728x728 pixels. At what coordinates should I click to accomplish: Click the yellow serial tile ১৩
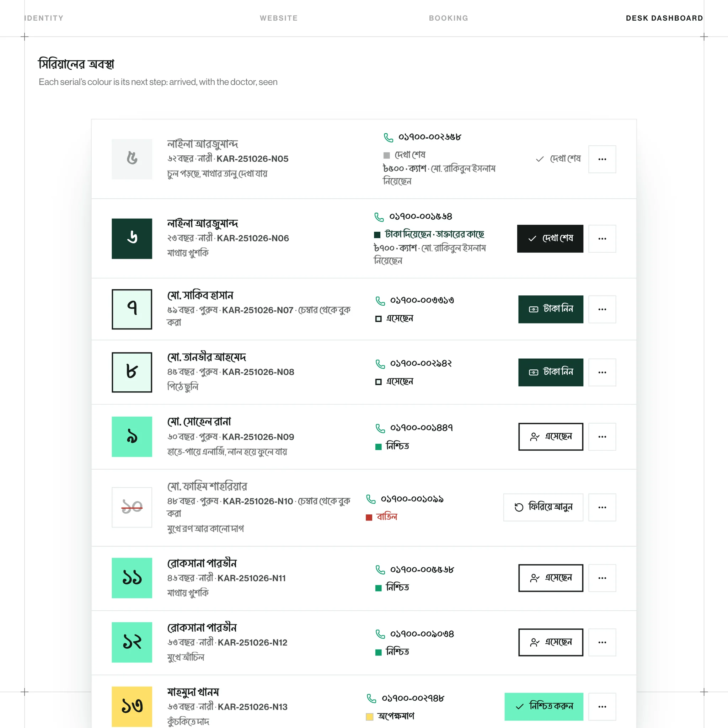[132, 707]
